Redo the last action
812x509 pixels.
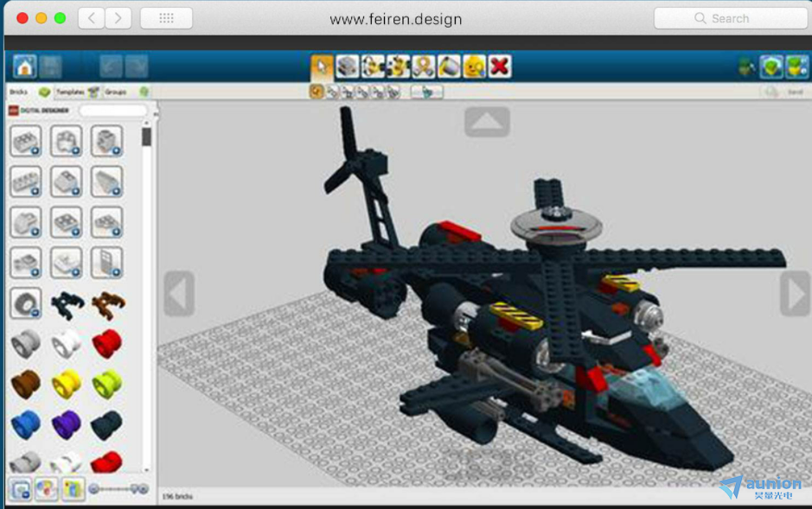click(x=136, y=67)
